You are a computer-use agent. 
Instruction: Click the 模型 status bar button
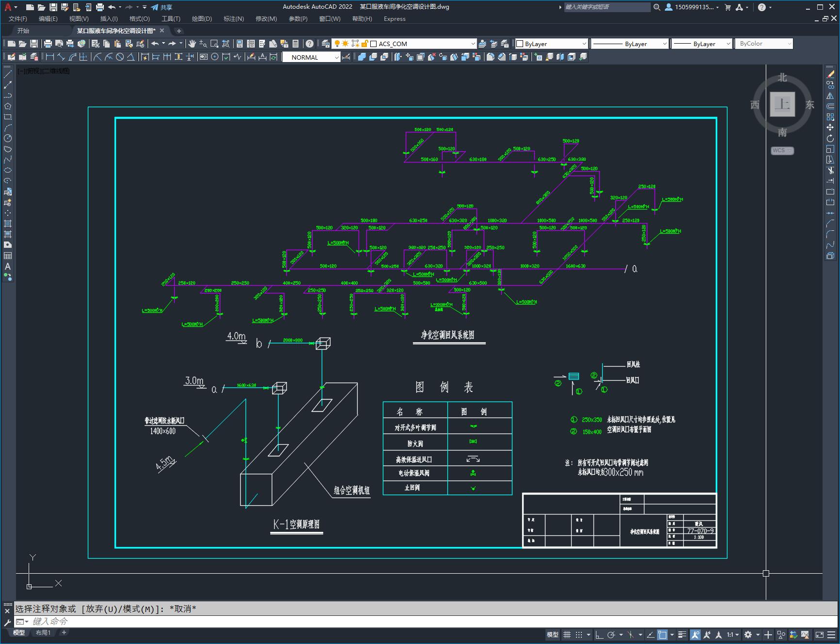coord(553,634)
